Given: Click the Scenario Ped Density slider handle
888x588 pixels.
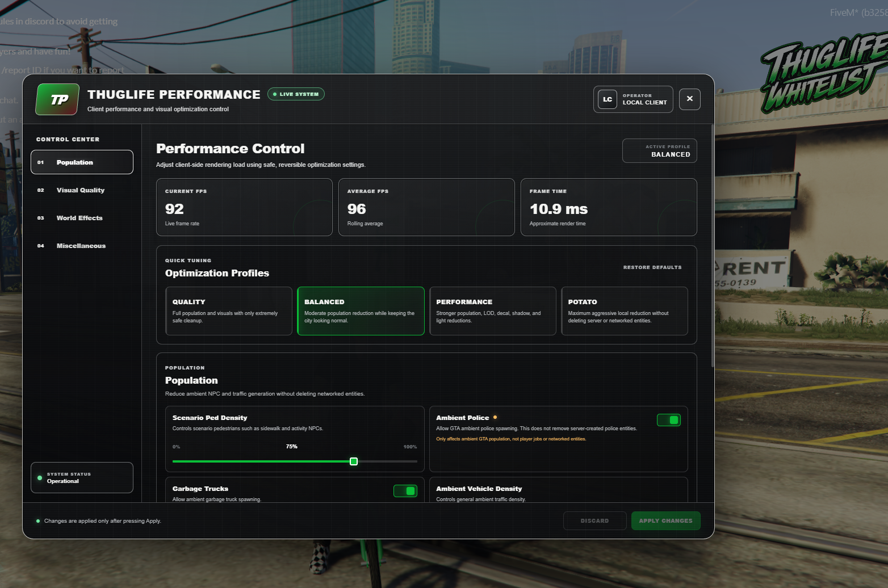Looking at the screenshot, I should 354,461.
